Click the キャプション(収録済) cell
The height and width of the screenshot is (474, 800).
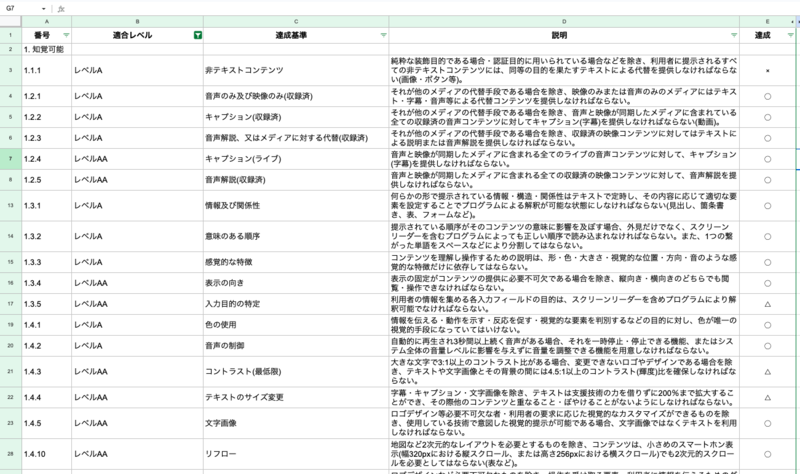click(x=296, y=117)
